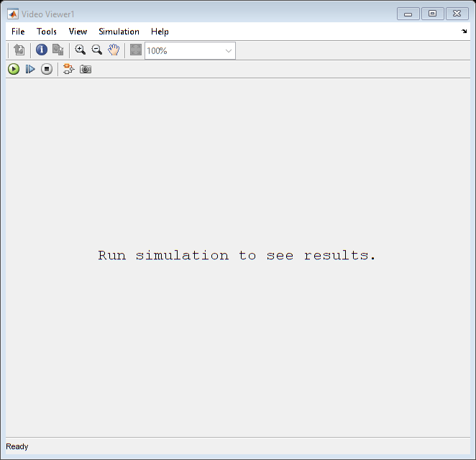476x460 pixels.
Task: Take a snapshot with camera icon
Action: (86, 69)
